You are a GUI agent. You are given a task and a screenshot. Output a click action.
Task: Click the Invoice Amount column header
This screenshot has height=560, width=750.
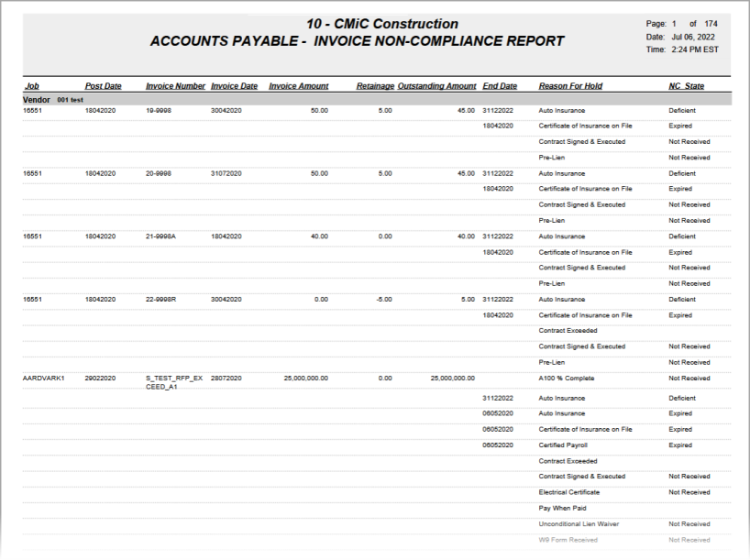(x=299, y=86)
